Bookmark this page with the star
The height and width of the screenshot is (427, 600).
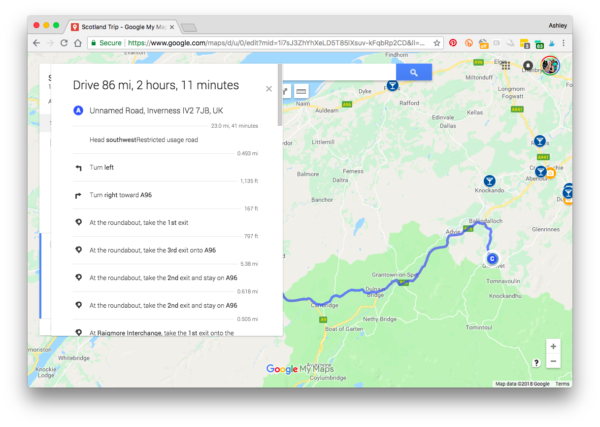click(437, 43)
